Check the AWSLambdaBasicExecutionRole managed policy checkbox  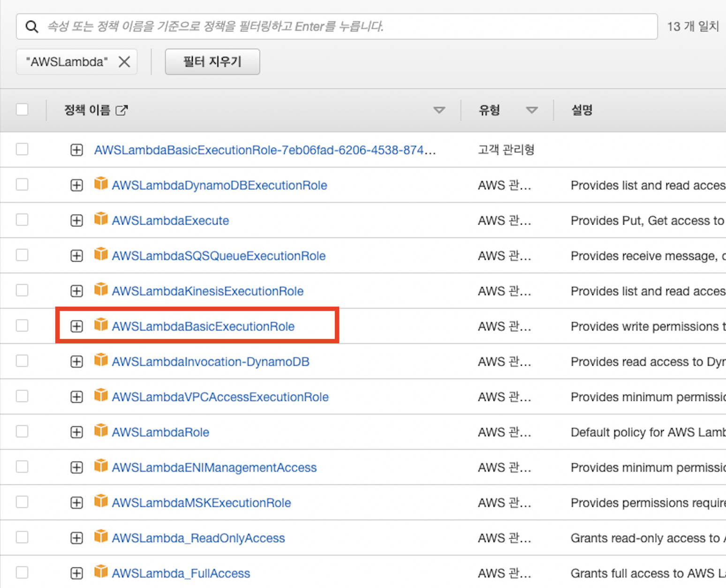tap(22, 325)
